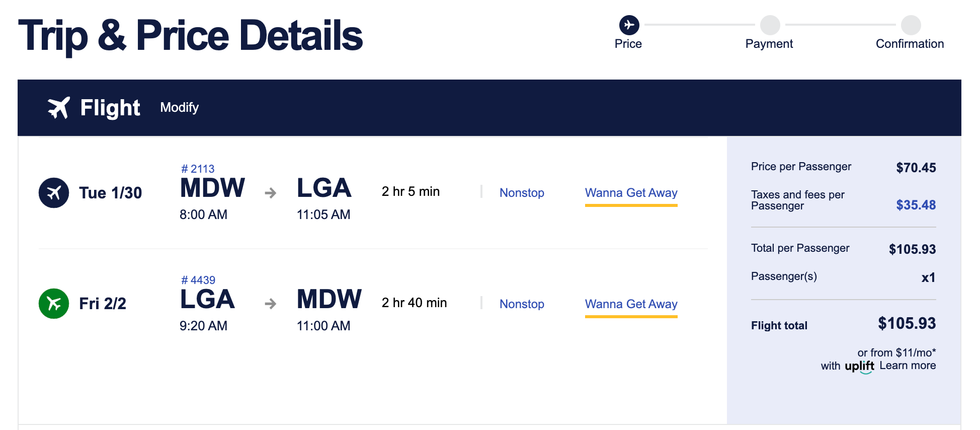Open Wanna Get Away fare for return flight

tap(631, 304)
